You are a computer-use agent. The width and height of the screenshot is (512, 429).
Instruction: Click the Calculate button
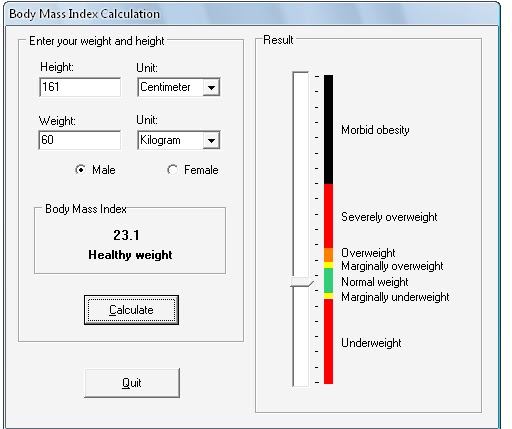click(x=131, y=310)
